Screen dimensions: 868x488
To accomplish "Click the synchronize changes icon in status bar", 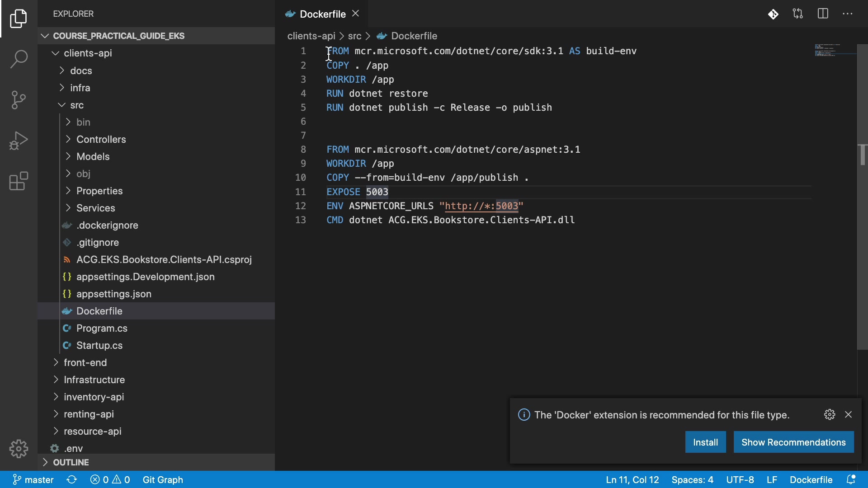I will click(72, 479).
